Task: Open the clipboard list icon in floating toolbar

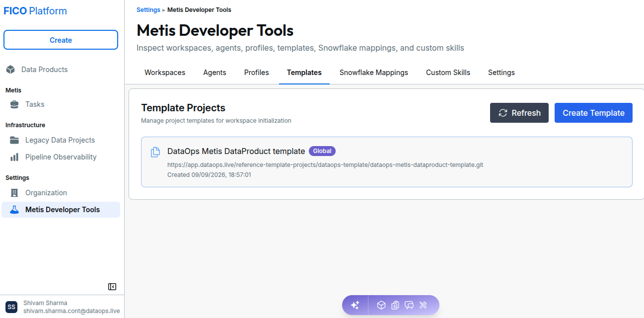Action: (x=395, y=305)
